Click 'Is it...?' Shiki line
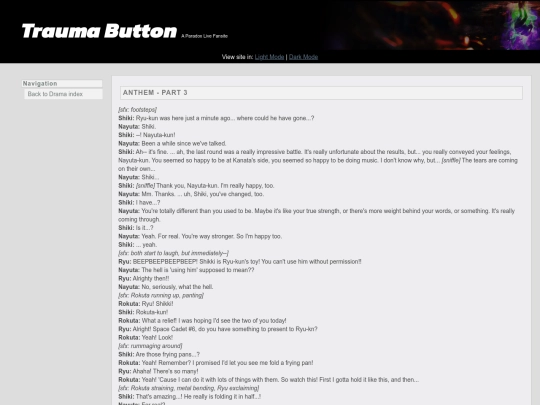Viewport: 540px width, 405px height. point(136,228)
